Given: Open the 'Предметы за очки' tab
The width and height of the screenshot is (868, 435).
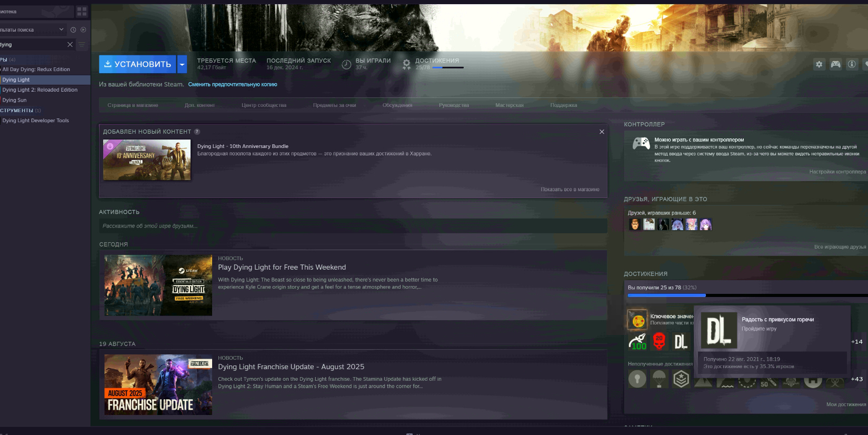Looking at the screenshot, I should 334,105.
